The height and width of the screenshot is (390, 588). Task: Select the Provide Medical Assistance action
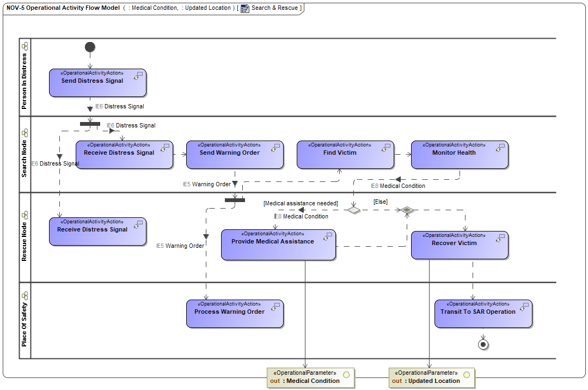278,245
